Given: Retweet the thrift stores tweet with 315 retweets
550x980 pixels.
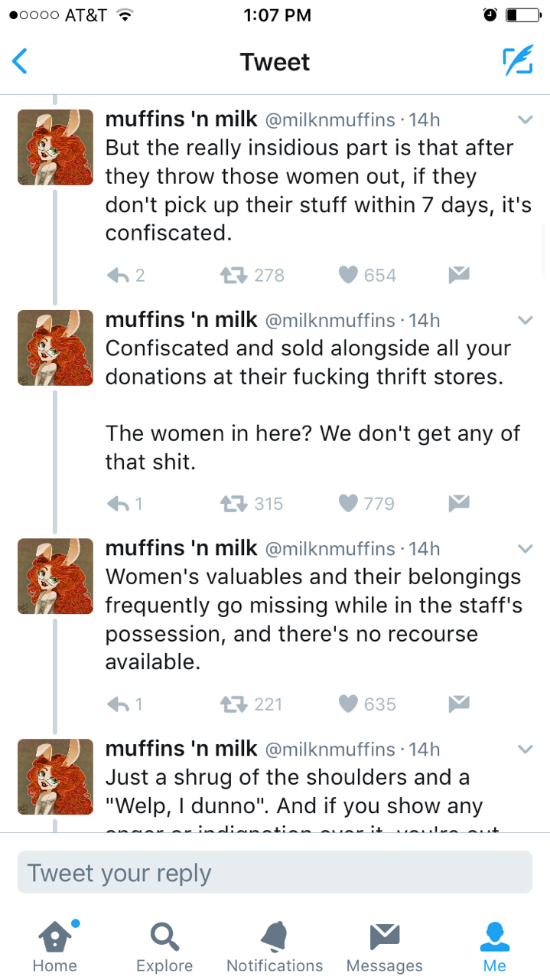Looking at the screenshot, I should (233, 503).
